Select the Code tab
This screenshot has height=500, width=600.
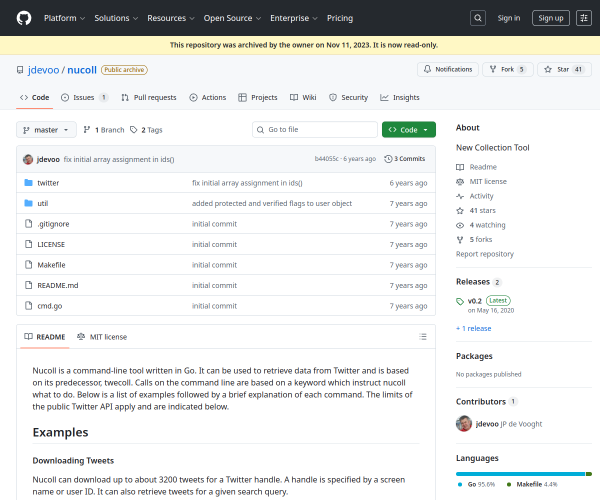tap(34, 98)
